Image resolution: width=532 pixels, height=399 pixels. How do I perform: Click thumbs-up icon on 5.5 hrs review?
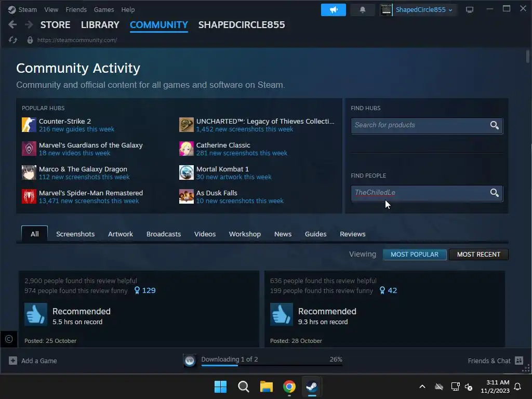36,314
